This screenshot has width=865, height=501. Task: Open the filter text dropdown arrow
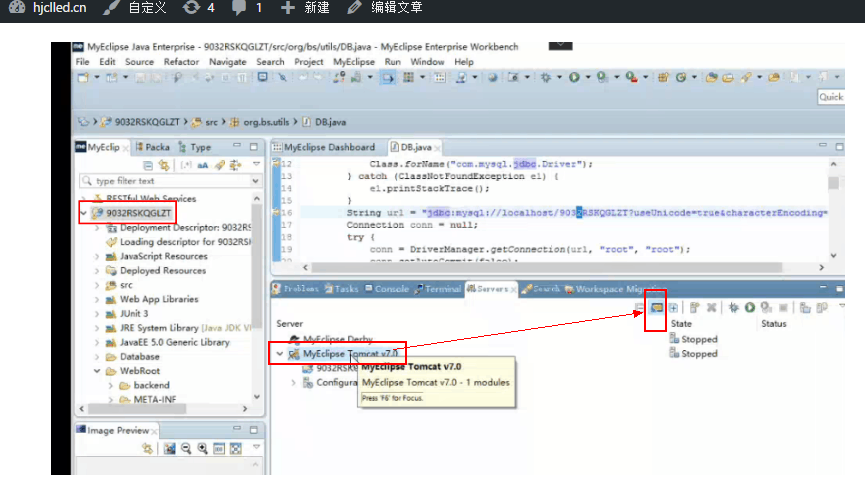(x=255, y=181)
